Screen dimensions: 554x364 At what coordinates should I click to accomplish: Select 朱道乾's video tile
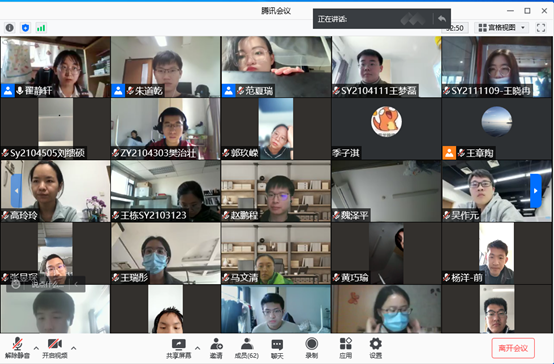(165, 66)
